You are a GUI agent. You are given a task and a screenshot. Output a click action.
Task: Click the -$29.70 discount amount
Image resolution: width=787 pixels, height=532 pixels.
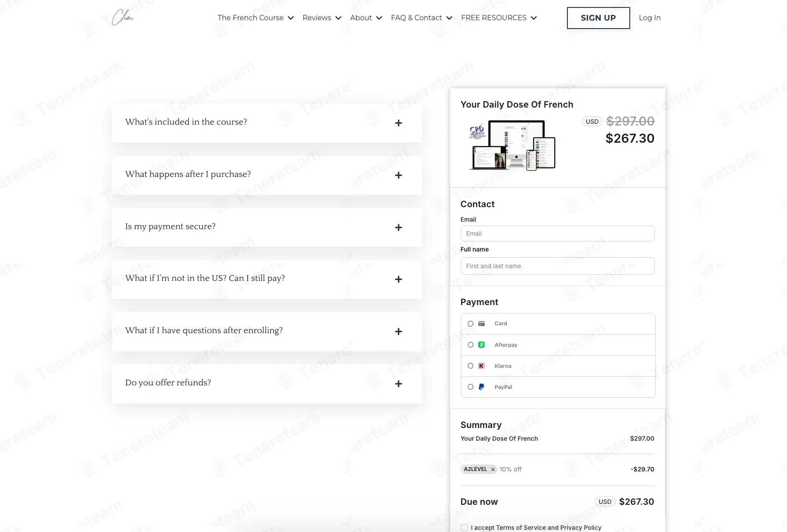tap(642, 469)
